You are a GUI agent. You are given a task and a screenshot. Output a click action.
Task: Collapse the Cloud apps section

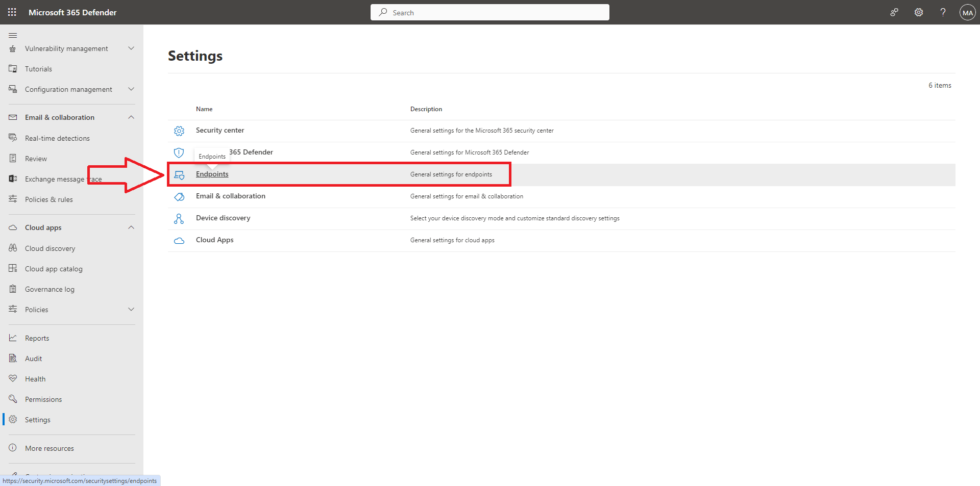[x=131, y=227]
